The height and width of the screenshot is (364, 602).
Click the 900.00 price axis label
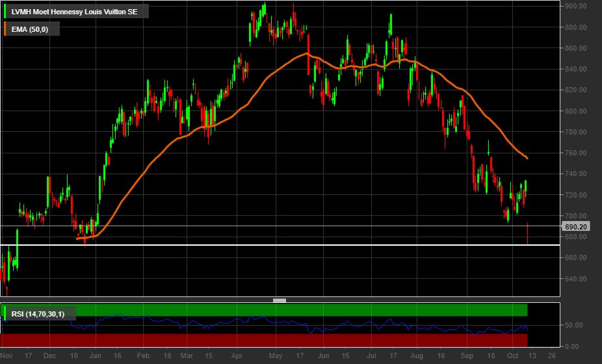(x=576, y=6)
